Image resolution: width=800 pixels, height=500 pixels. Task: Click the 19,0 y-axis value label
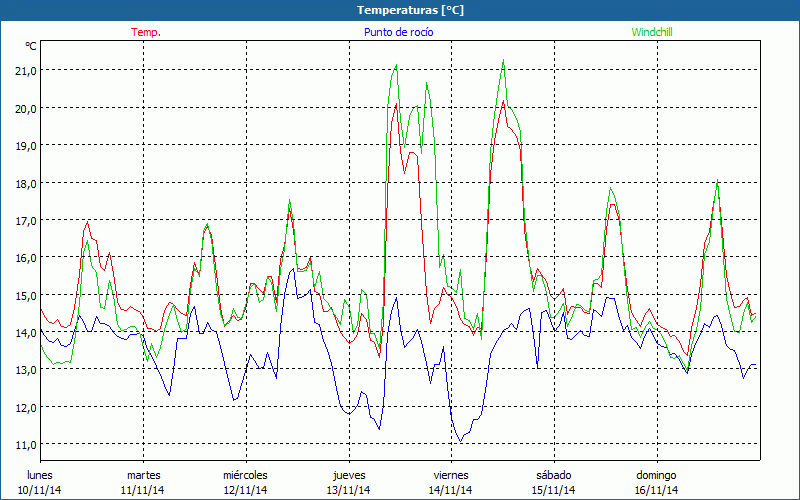tap(24, 145)
